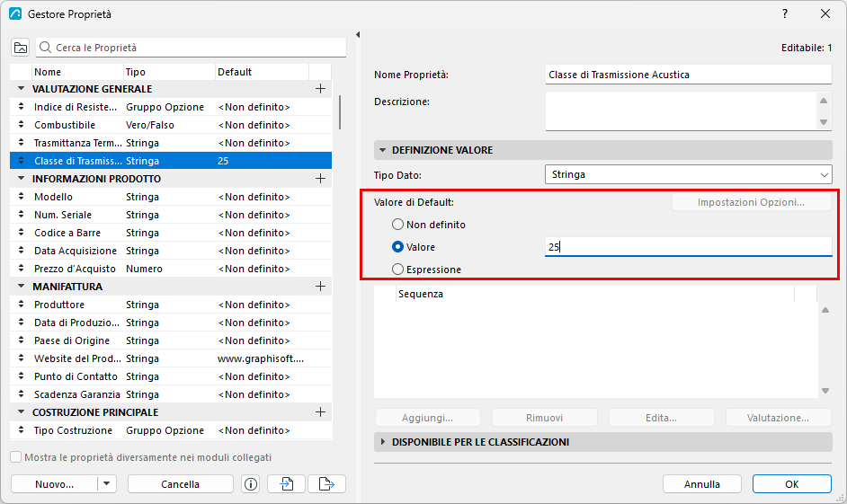Click reorder handle of Paese di Origine

pyautogui.click(x=21, y=340)
